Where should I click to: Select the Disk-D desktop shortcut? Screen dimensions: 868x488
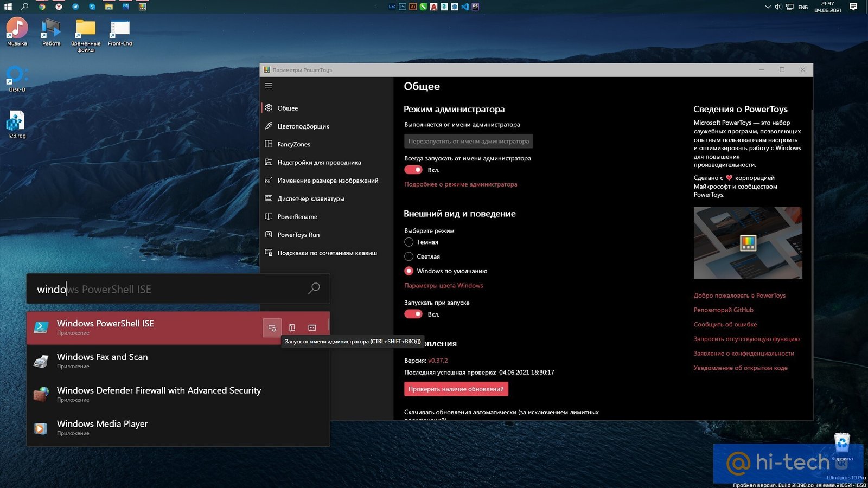coord(17,79)
